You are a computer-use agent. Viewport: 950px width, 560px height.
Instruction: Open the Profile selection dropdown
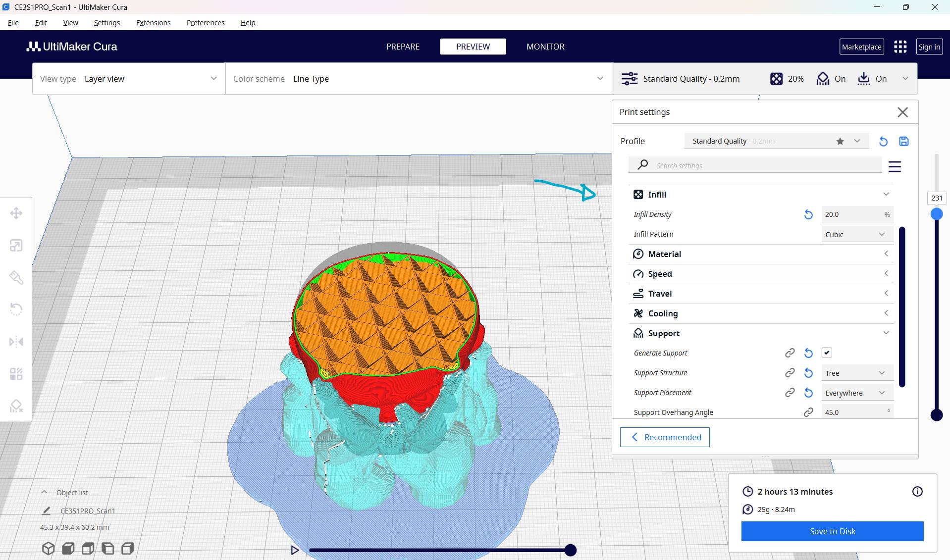[x=777, y=141]
